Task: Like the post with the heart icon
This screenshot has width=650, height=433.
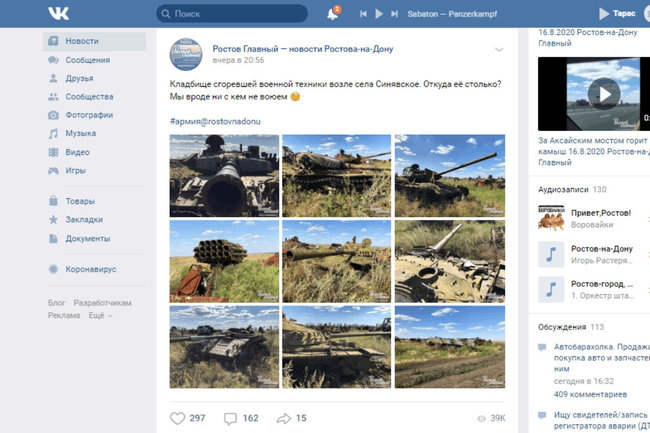Action: (x=178, y=418)
